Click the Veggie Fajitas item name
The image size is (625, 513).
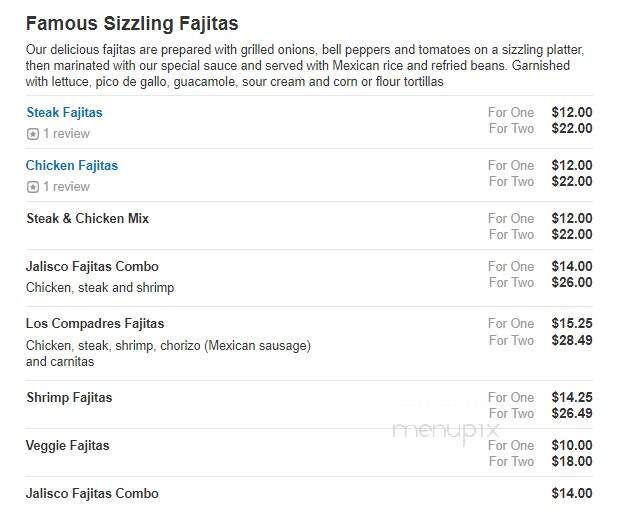click(x=68, y=445)
